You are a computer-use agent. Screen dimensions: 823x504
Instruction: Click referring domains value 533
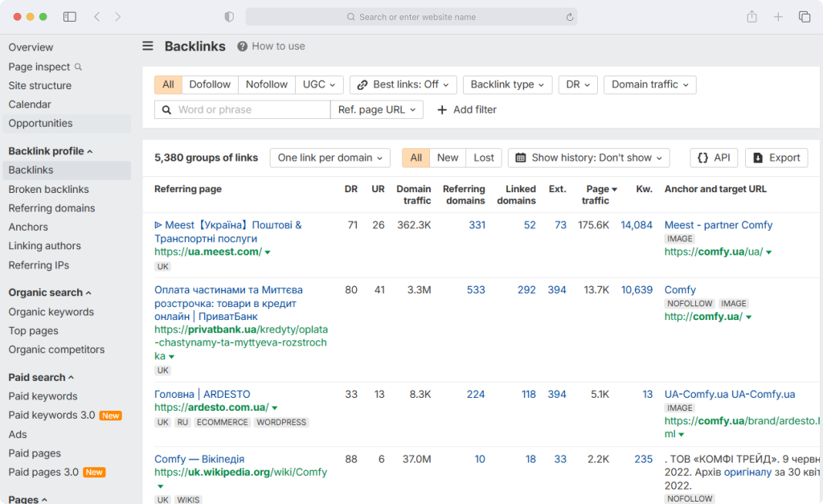(x=476, y=290)
